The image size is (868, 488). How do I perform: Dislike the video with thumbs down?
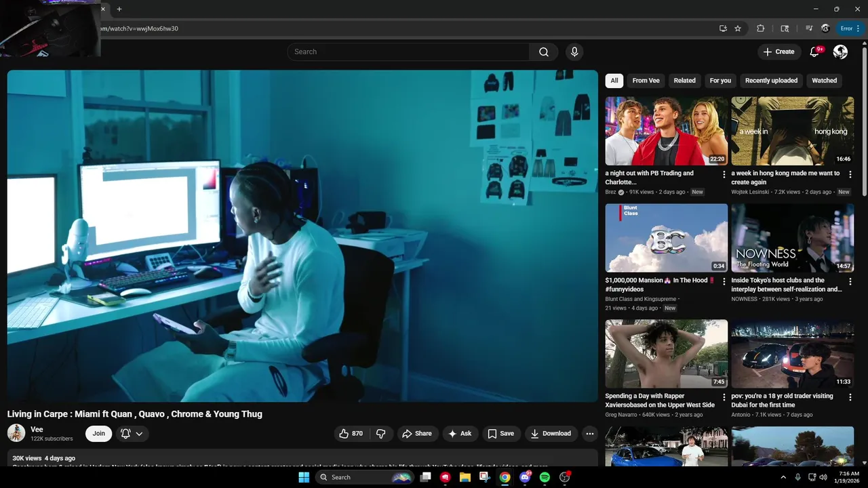pyautogui.click(x=381, y=434)
